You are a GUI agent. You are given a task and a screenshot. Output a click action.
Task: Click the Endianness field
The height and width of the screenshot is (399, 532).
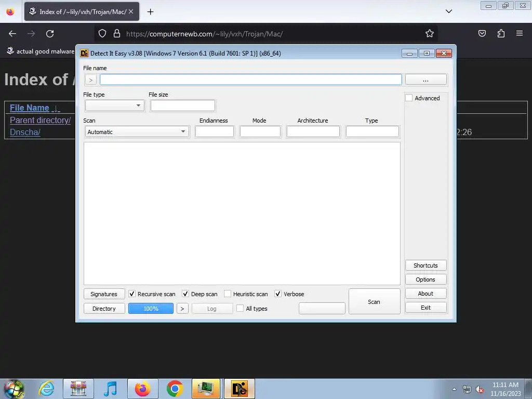pos(215,131)
